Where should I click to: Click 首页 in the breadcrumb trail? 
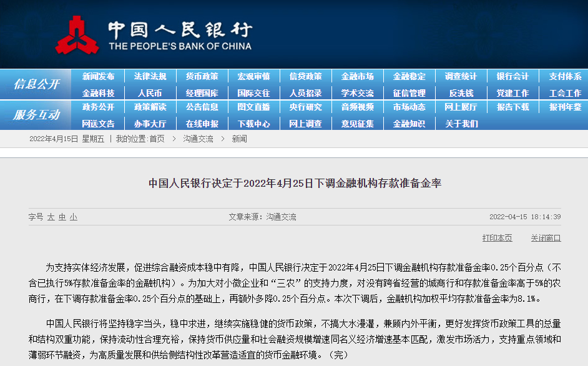point(157,139)
